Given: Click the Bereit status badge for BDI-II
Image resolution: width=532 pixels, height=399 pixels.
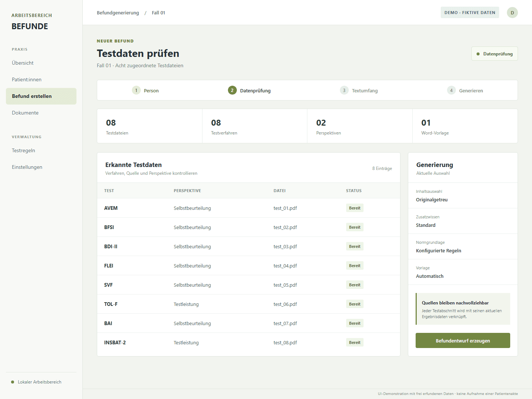Looking at the screenshot, I should click(355, 246).
